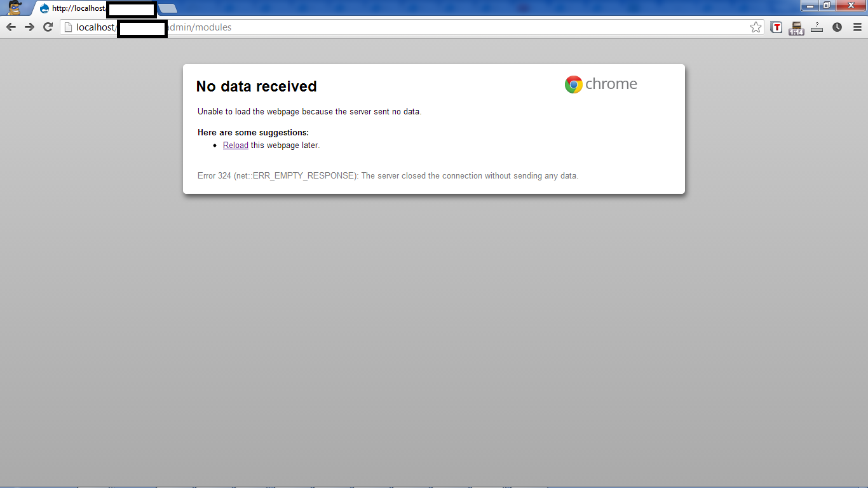Open the Chrome hamburger menu
The image size is (868, 488).
click(x=858, y=27)
